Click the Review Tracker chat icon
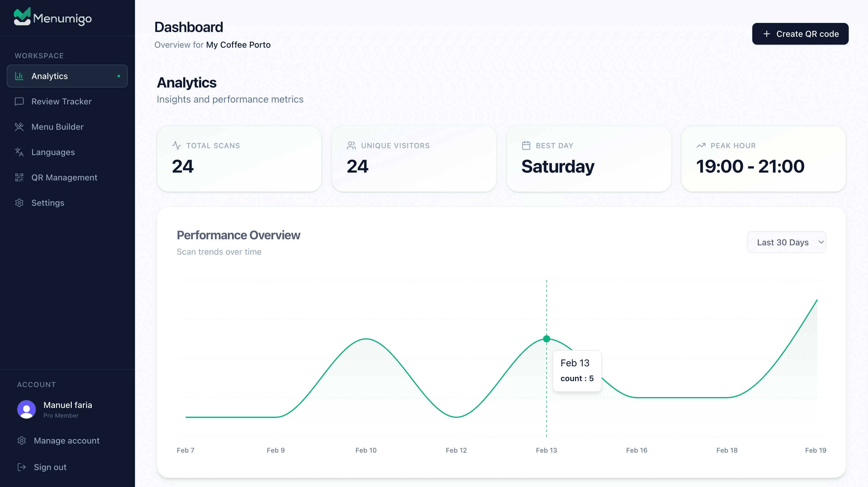This screenshot has width=868, height=487. tap(19, 101)
